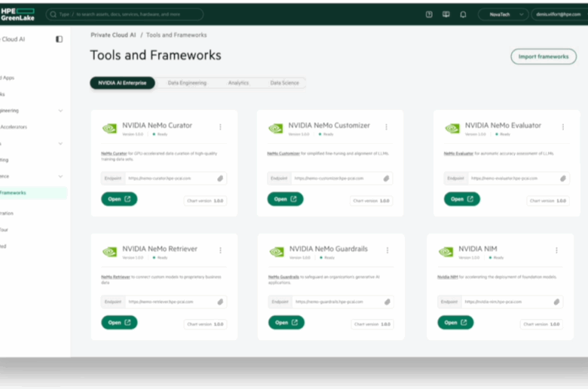This screenshot has height=389, width=588.
Task: Expand the Science sidebar section chevron
Action: pyautogui.click(x=60, y=176)
